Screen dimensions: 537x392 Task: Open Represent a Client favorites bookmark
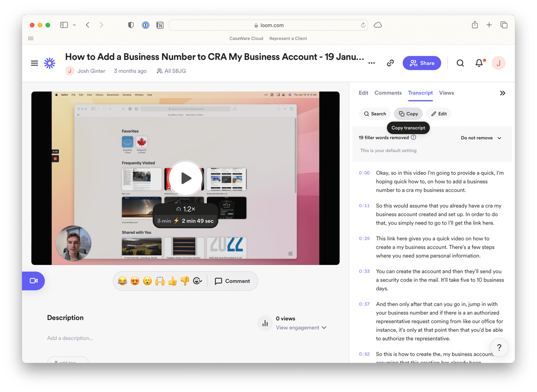point(288,38)
